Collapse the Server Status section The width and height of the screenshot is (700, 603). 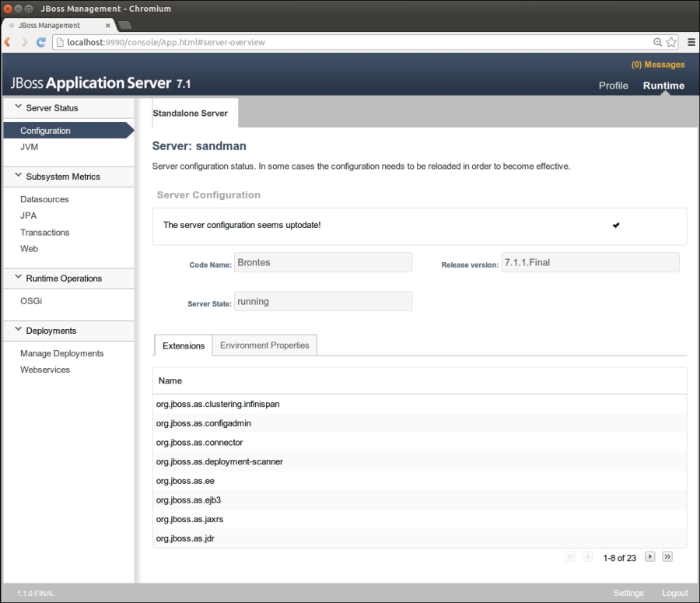[x=19, y=107]
